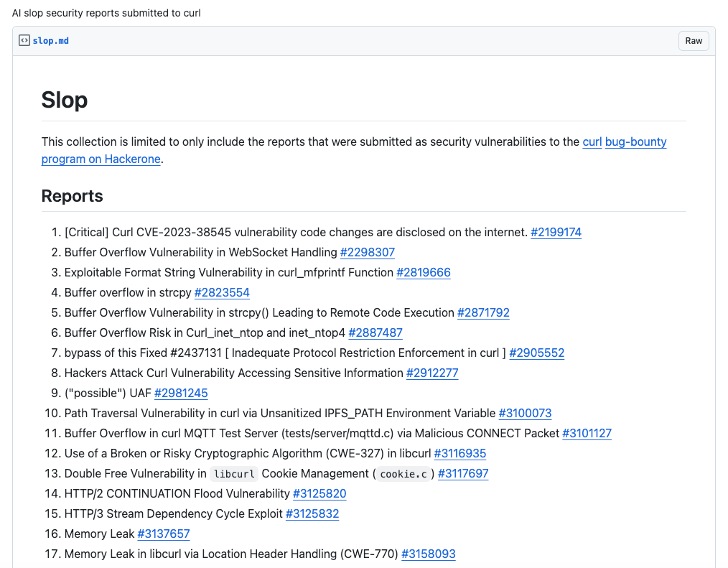Open IPFS_PATH path traversal report #3100073
The width and height of the screenshot is (728, 568).
point(525,413)
